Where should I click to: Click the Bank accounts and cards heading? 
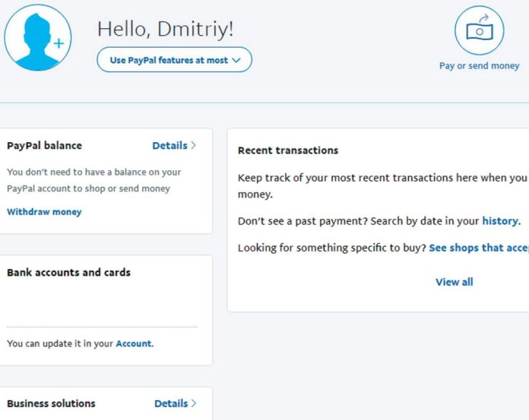[x=68, y=273]
